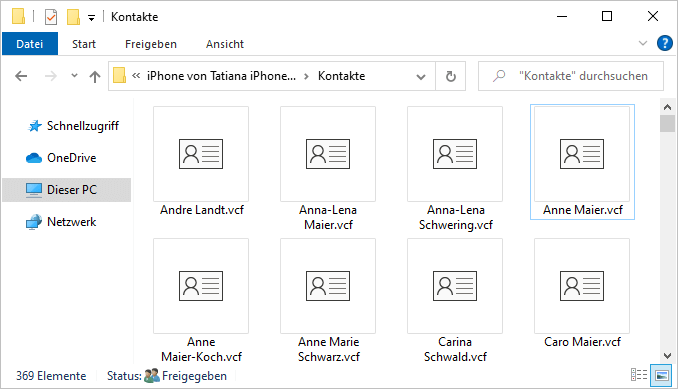Select the Anne Marie Schwarz.vcf contact file
The height and width of the screenshot is (389, 678).
coord(328,301)
